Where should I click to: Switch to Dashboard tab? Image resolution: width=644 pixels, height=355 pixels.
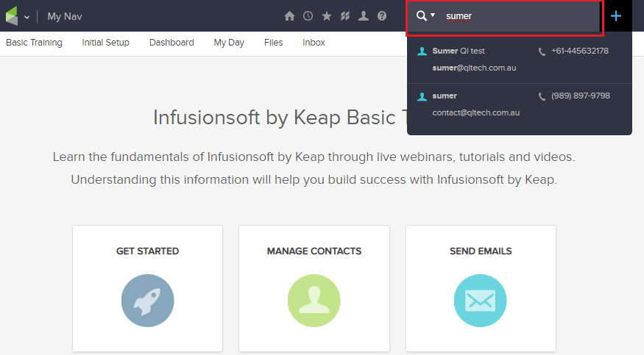tap(171, 43)
